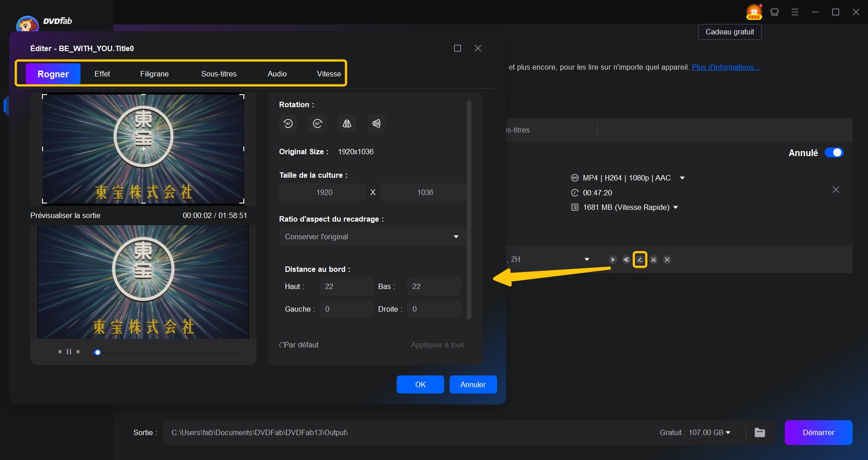Close the Éditer dialog
The width and height of the screenshot is (868, 460).
tap(478, 48)
